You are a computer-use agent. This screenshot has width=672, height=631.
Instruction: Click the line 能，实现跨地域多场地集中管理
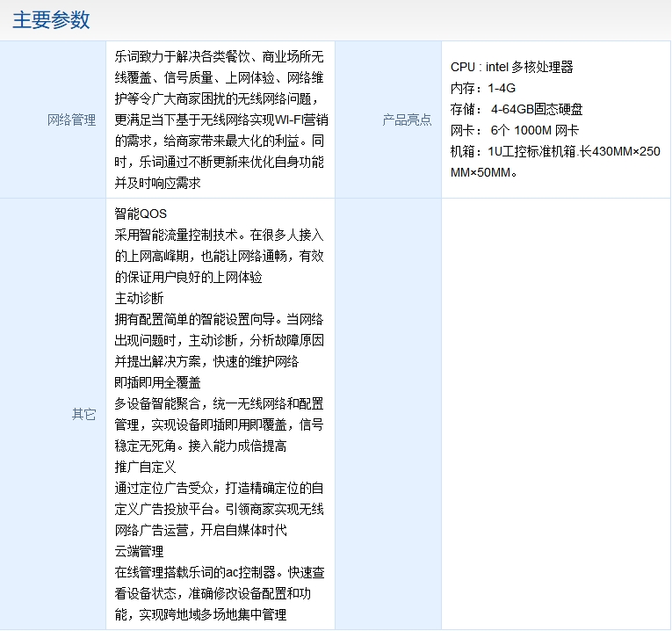[200, 614]
